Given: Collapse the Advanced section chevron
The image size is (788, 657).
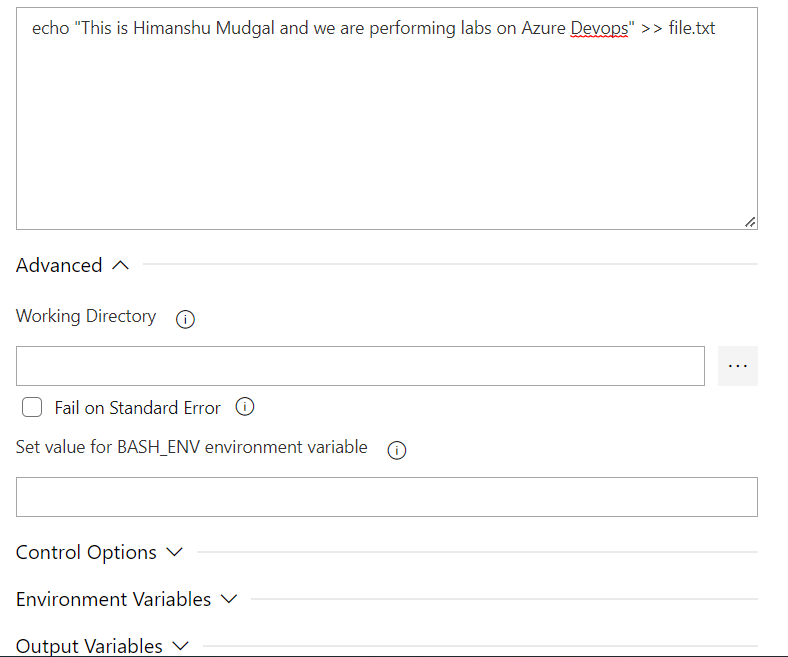Looking at the screenshot, I should click(x=121, y=265).
